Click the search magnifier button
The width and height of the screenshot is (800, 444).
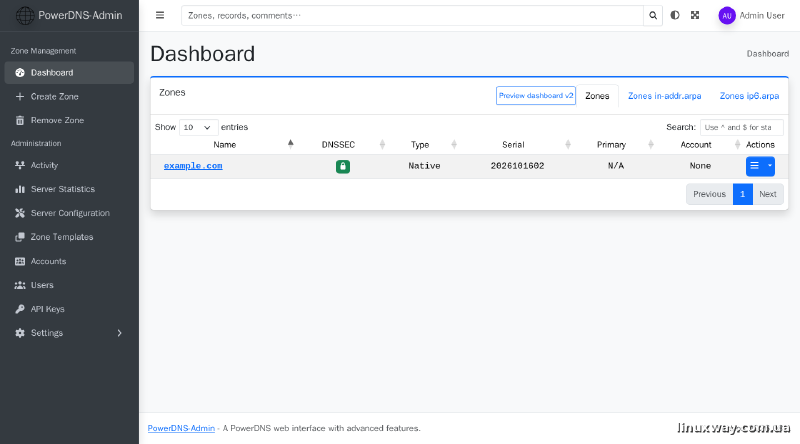pos(653,15)
